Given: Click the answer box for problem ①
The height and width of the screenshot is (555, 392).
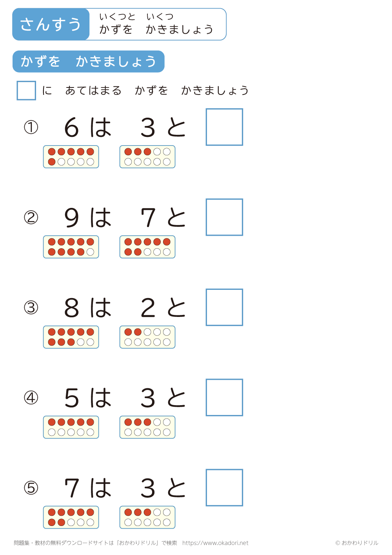Looking at the screenshot, I should click(224, 127).
